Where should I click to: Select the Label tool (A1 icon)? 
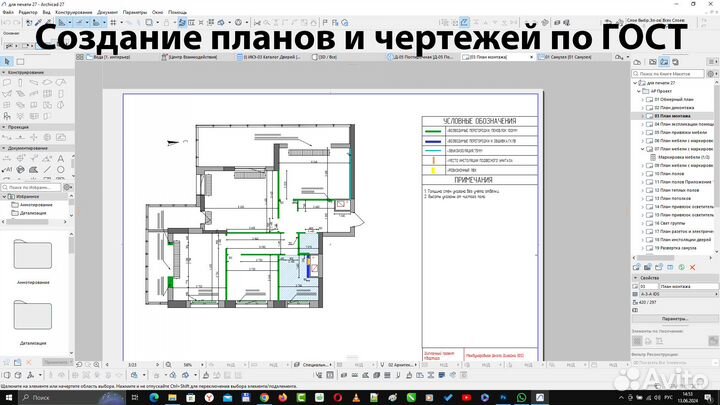[x=7, y=170]
